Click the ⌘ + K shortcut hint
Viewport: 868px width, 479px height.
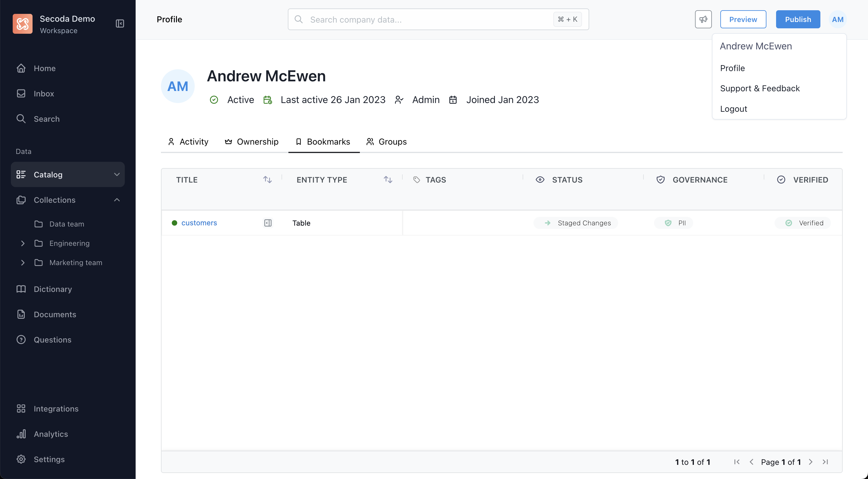tap(568, 19)
